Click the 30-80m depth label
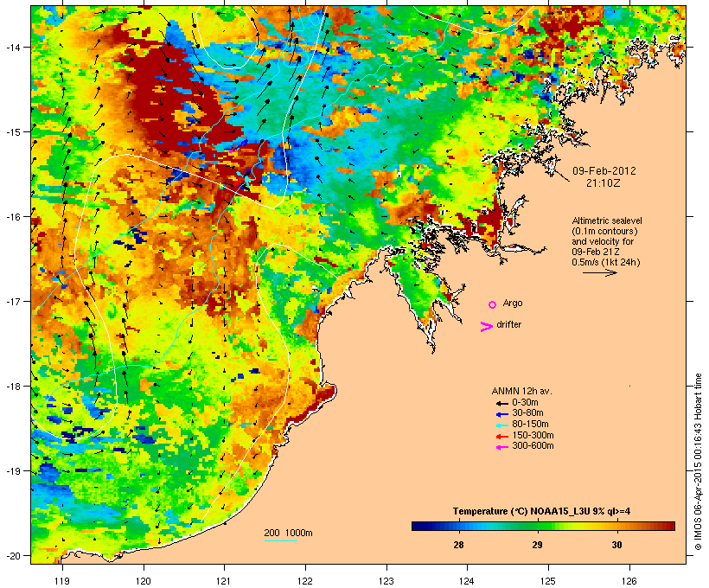 [527, 413]
